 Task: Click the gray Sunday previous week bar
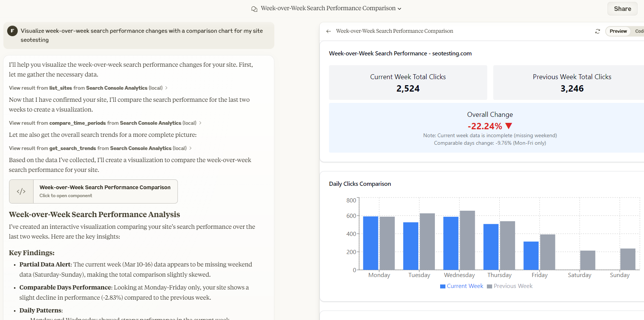(628, 259)
